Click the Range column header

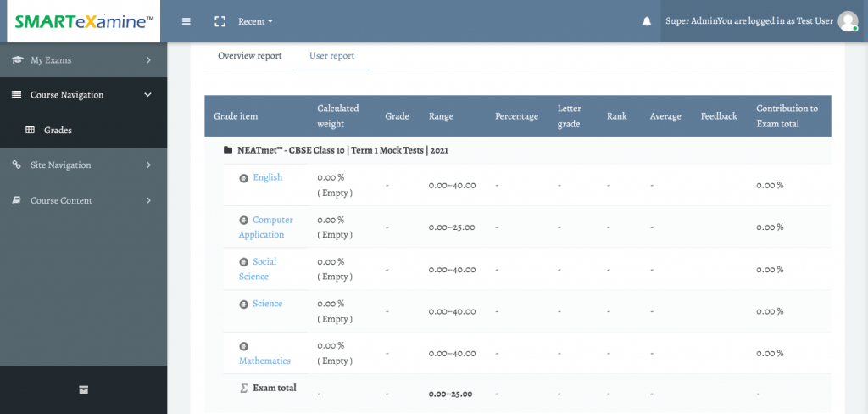[x=441, y=116]
